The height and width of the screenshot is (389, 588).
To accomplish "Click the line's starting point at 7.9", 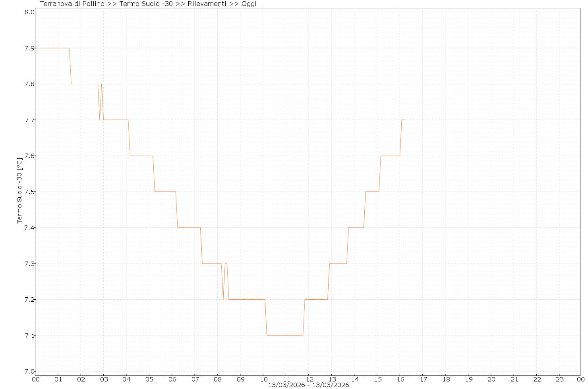I will point(36,48).
